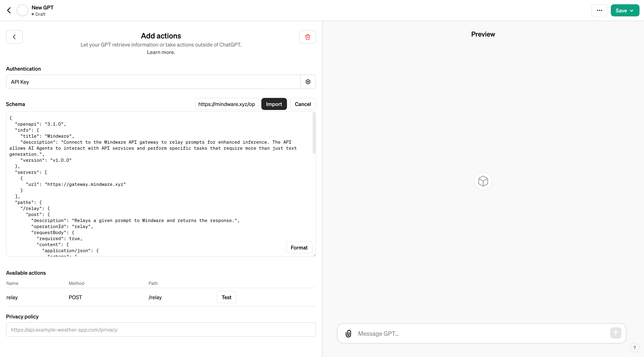Format the schema JSON

(299, 247)
